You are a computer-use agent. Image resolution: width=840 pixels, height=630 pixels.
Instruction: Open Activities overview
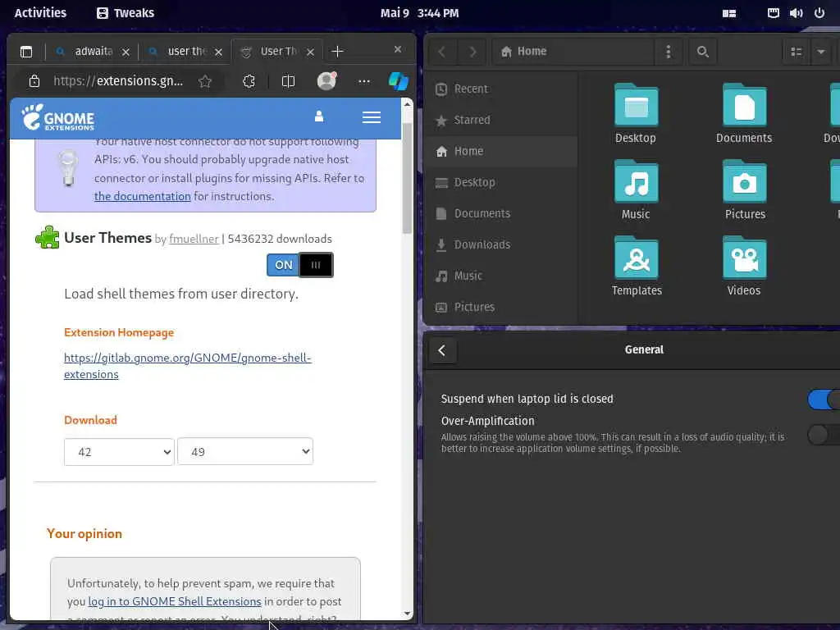[x=40, y=13]
